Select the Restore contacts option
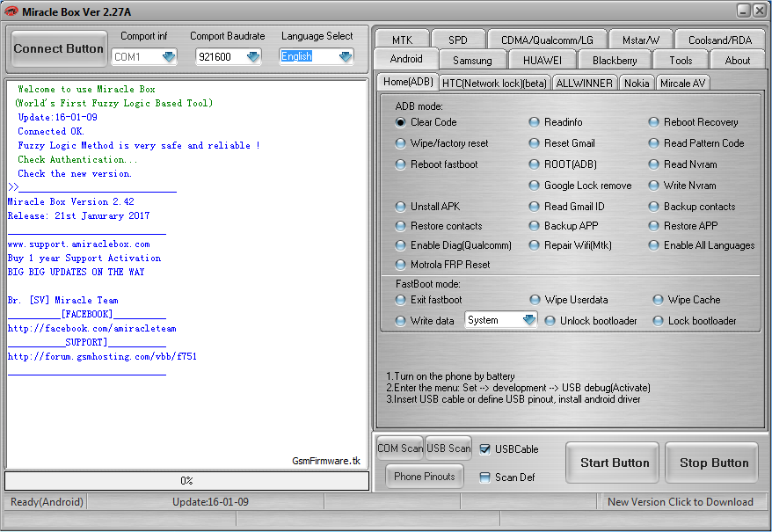This screenshot has width=772, height=532. [x=400, y=226]
